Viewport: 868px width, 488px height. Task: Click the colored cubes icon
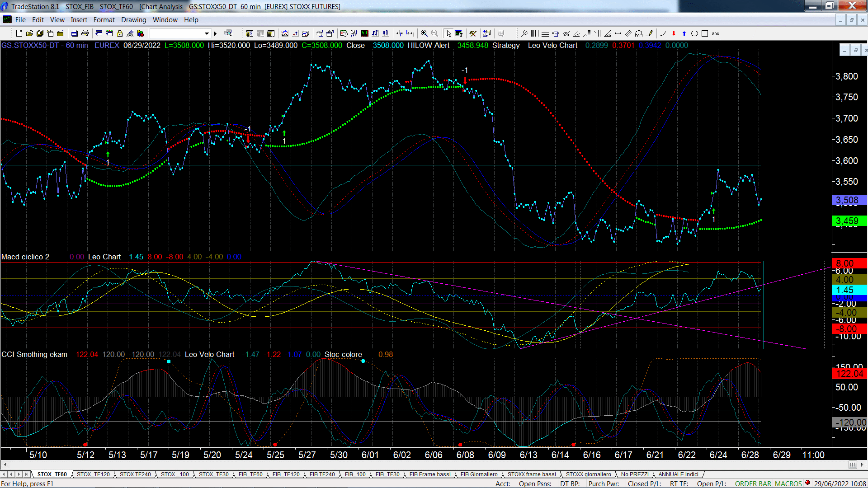141,33
